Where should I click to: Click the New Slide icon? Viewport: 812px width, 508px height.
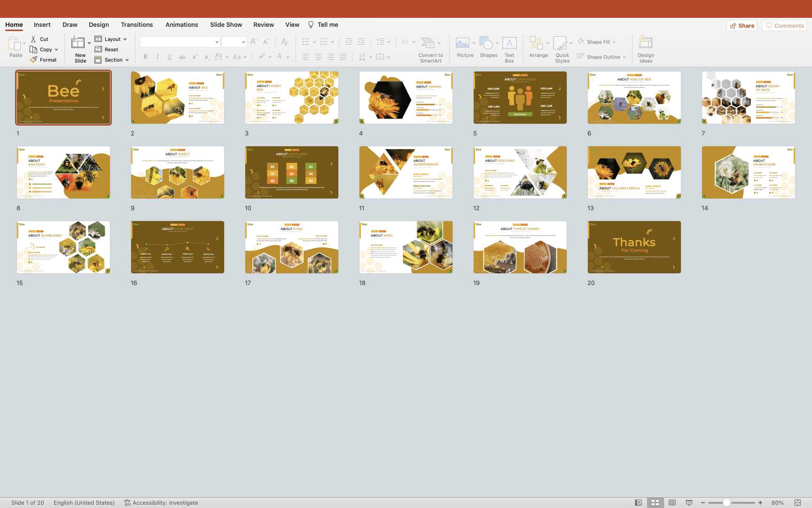point(78,43)
